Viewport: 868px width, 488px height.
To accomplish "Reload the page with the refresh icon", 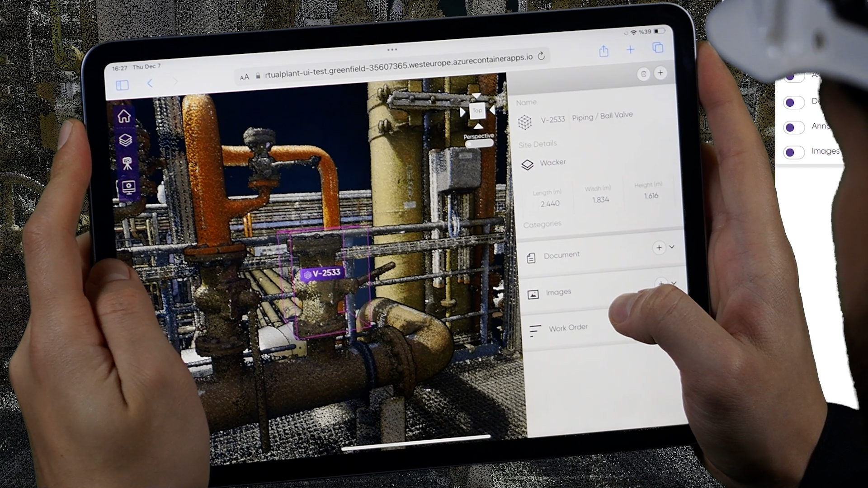I will [541, 56].
